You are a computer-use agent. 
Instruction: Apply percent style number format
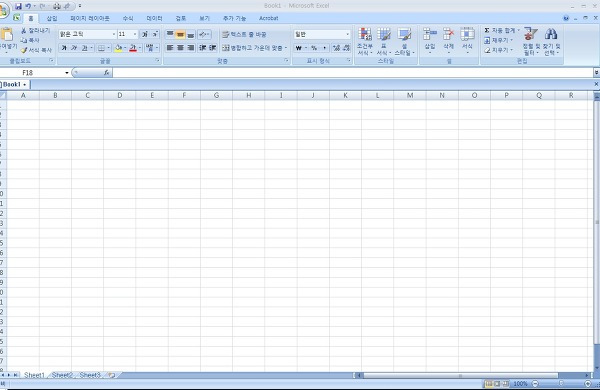tap(314, 48)
